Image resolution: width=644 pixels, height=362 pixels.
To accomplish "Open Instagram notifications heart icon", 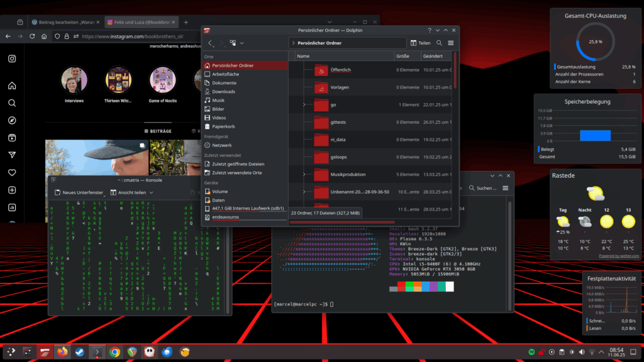I will [12, 173].
